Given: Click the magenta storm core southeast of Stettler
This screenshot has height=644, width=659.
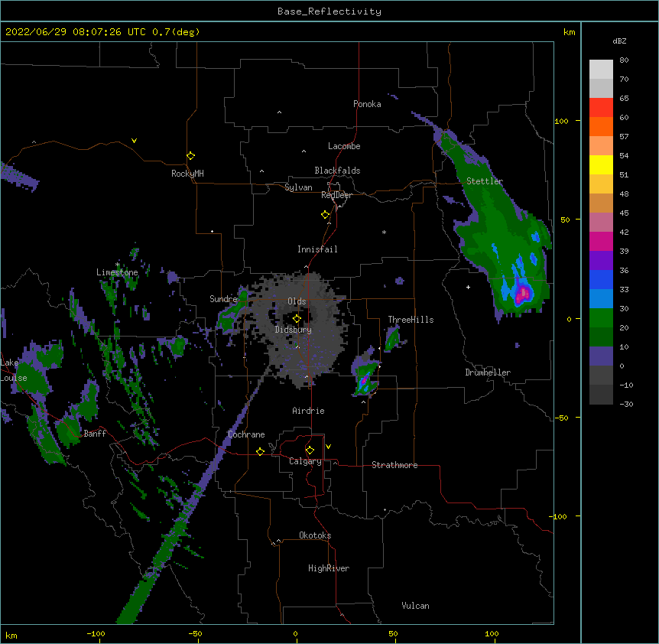Looking at the screenshot, I should (x=523, y=294).
